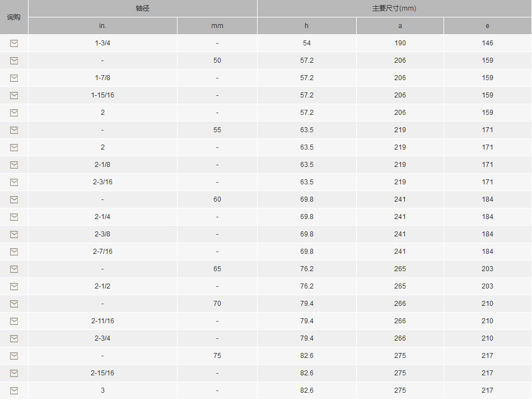Click envelope icon for 50 mm row
Viewport: 532px width, 400px height.
click(x=14, y=61)
